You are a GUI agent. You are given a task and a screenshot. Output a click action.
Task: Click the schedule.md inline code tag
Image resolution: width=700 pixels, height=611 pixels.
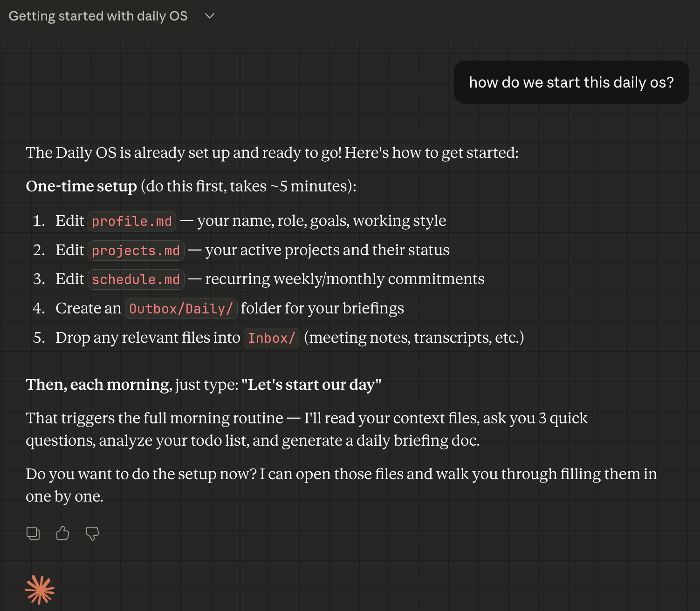(136, 279)
